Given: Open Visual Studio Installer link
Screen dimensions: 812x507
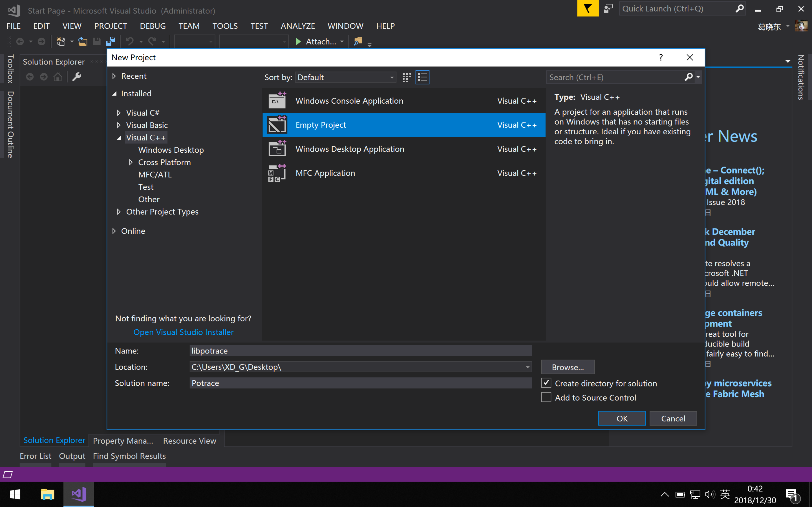Looking at the screenshot, I should [184, 332].
